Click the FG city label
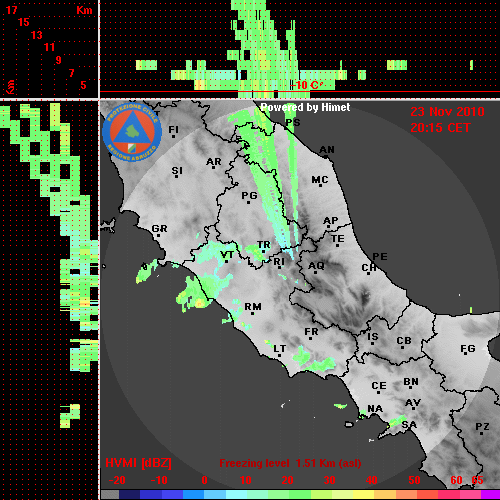 pyautogui.click(x=468, y=349)
